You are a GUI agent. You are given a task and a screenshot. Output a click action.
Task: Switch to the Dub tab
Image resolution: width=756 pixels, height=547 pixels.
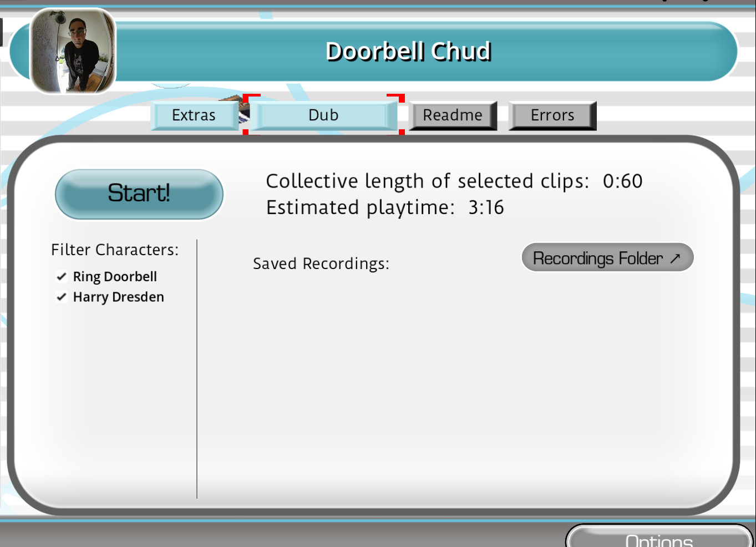pos(323,115)
